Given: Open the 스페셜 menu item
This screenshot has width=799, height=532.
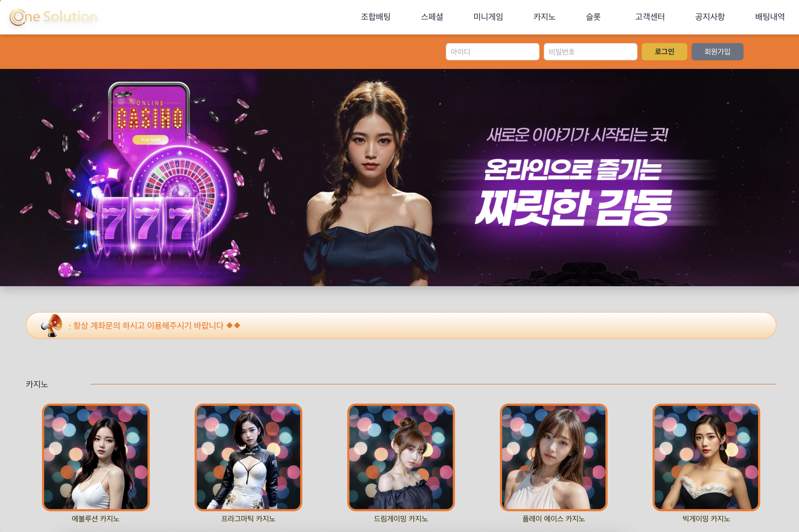Looking at the screenshot, I should (432, 17).
